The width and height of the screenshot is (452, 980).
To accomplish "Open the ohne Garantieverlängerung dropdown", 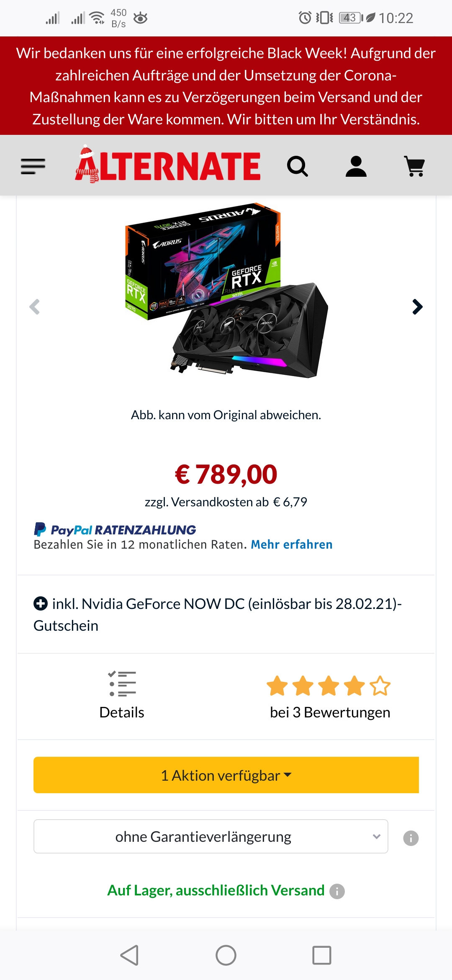I will [211, 836].
